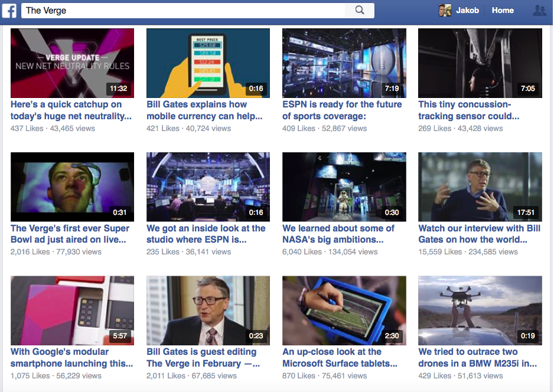Open 'The Verge's first ever Super Bowl ad' link
Screen dimensions: 554x392
70,234
